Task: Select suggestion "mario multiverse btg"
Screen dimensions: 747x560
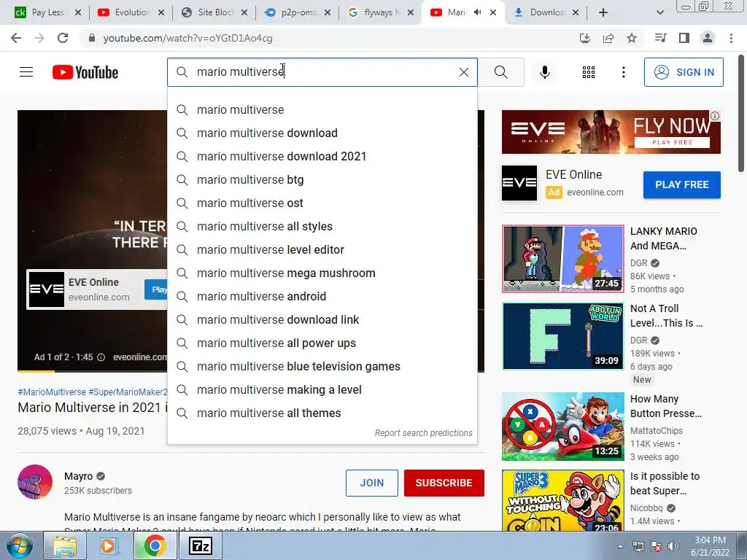Action: tap(322, 179)
